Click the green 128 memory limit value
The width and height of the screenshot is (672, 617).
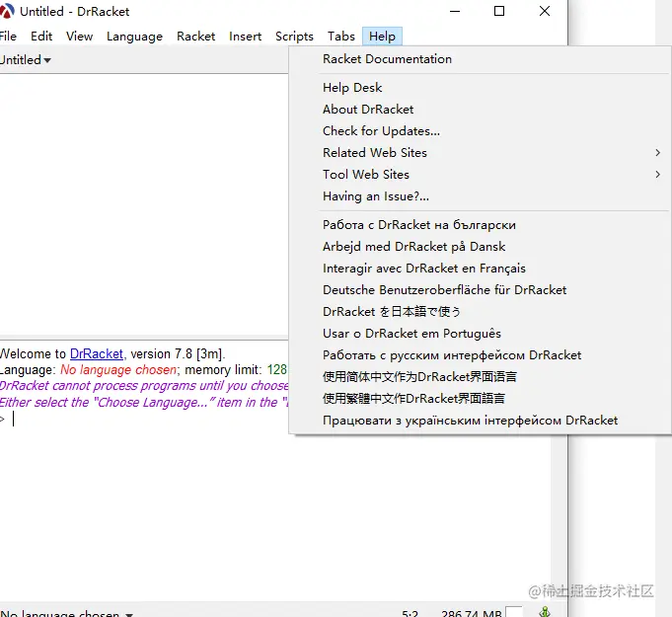[277, 369]
